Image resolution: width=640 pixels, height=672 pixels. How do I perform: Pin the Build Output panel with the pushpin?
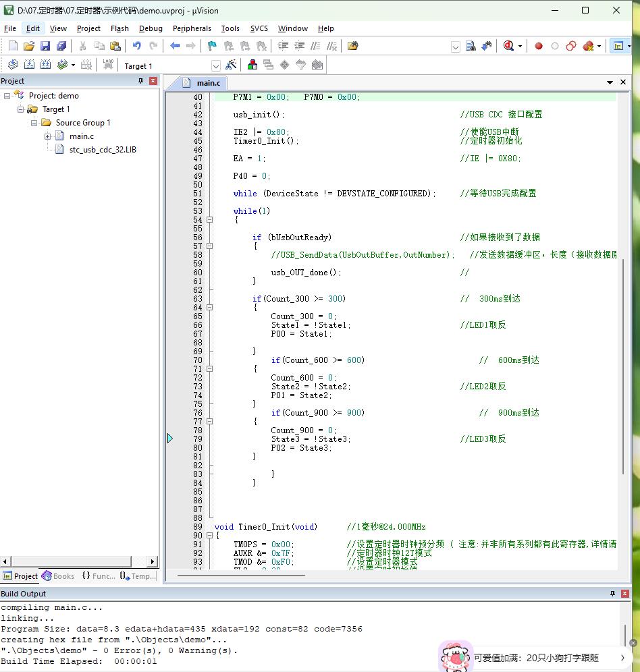pyautogui.click(x=612, y=593)
